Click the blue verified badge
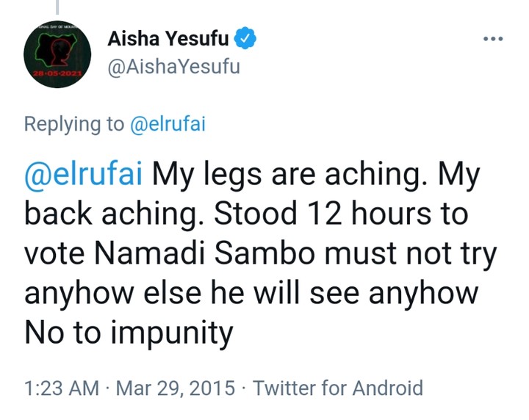Screen dimensions: 529x420 tap(246, 38)
